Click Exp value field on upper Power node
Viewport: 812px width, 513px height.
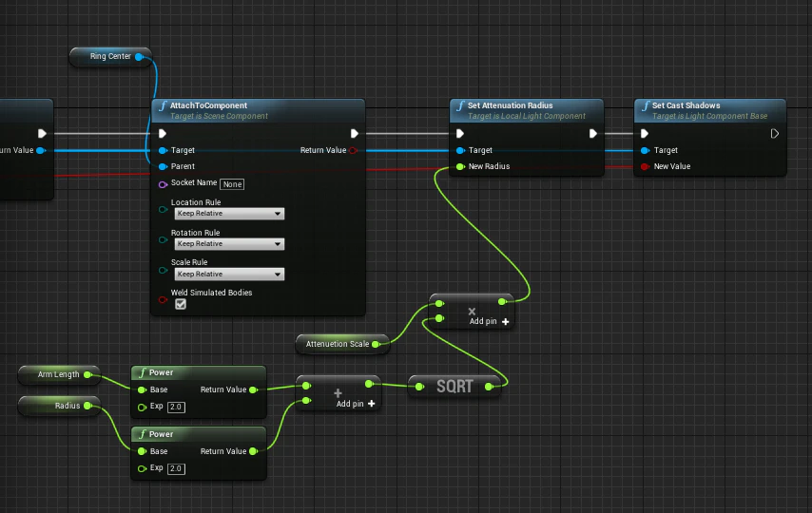point(176,407)
